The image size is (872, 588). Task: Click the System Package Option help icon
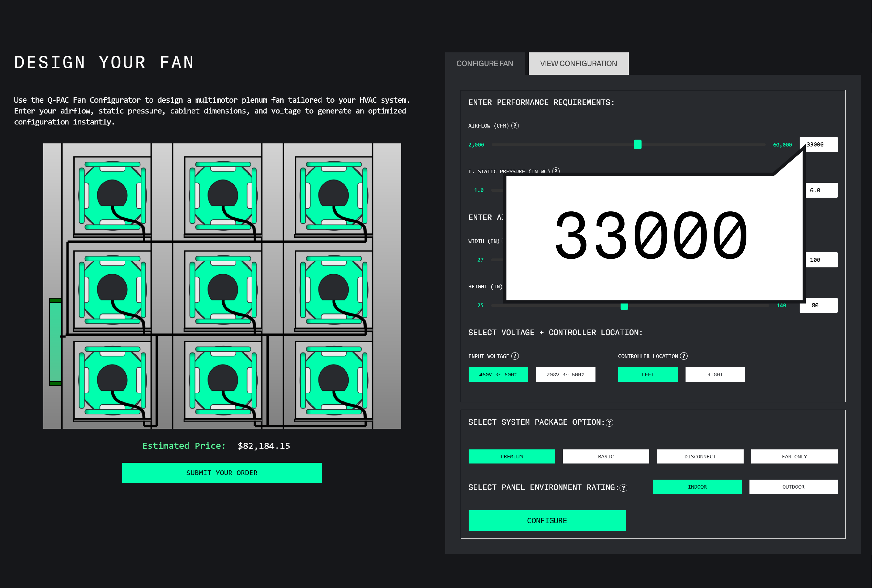pos(609,423)
